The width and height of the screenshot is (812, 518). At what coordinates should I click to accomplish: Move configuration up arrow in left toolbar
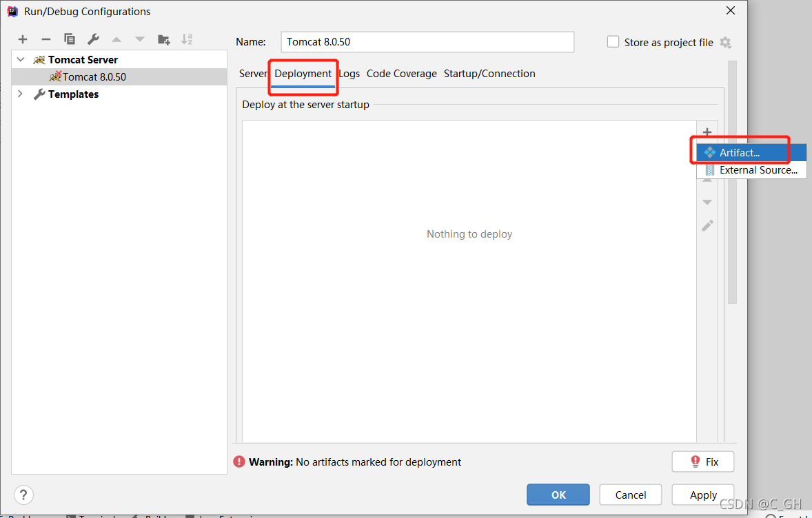pyautogui.click(x=116, y=39)
